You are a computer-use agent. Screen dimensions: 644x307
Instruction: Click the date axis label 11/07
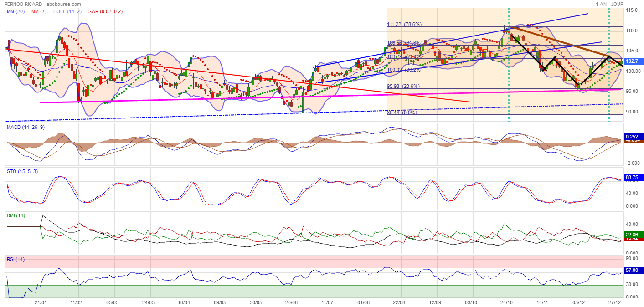[x=327, y=302]
